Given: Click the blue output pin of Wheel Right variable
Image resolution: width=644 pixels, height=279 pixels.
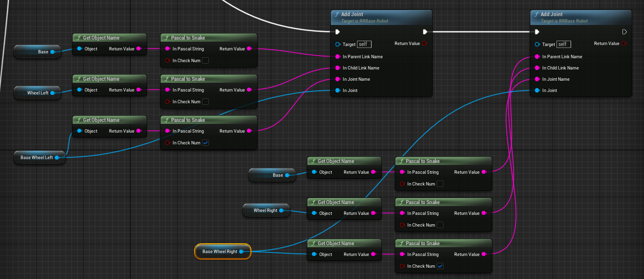Looking at the screenshot, I should [281, 210].
